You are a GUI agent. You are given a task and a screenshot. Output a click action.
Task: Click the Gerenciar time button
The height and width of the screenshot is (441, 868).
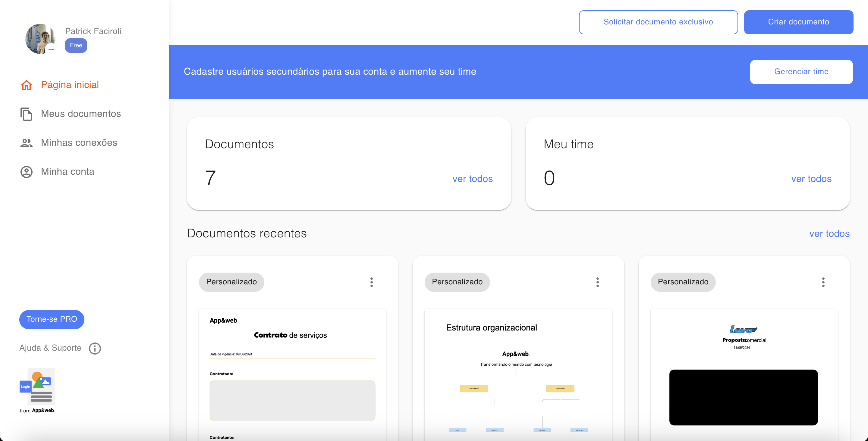tap(801, 72)
